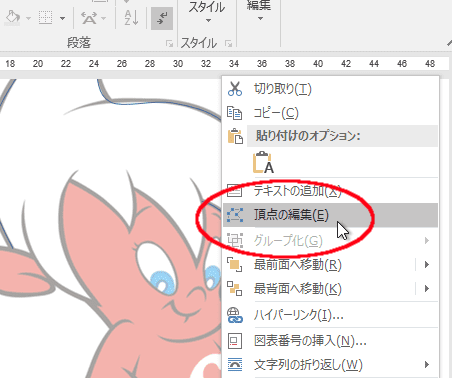This screenshot has height=378, width=452.
Task: Click the text wrapping icon
Action: click(x=235, y=364)
